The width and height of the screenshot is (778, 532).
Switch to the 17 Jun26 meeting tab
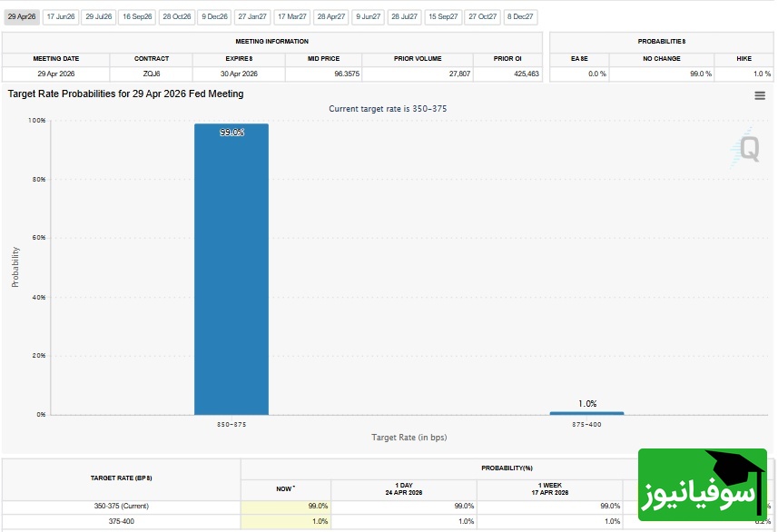[61, 16]
